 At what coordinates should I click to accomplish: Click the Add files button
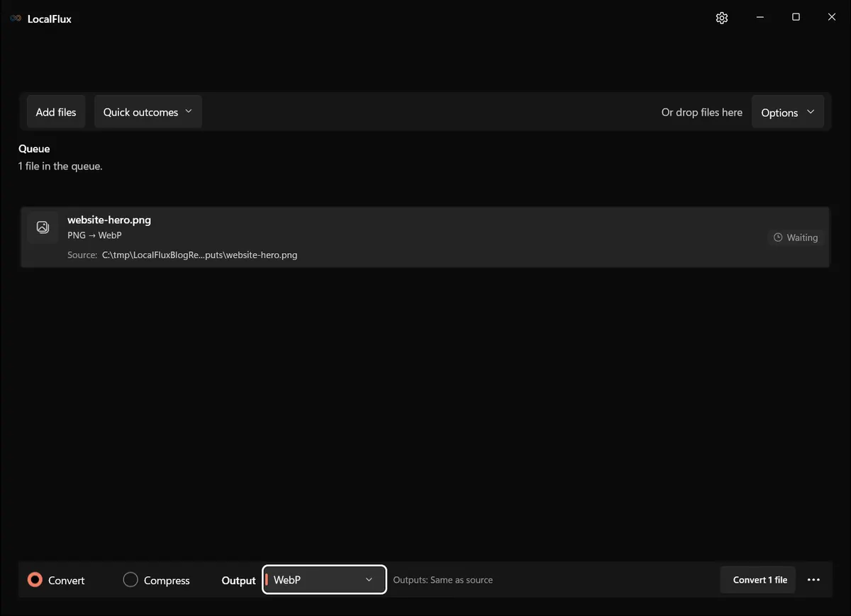pos(56,112)
